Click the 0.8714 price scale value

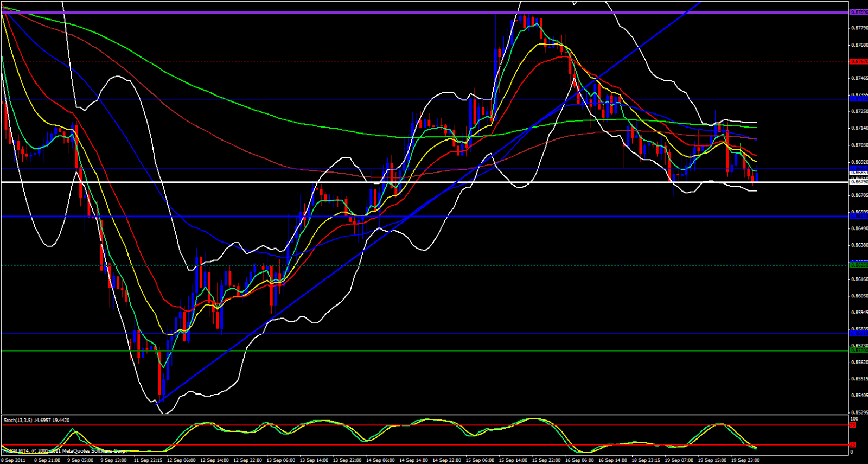[x=858, y=128]
